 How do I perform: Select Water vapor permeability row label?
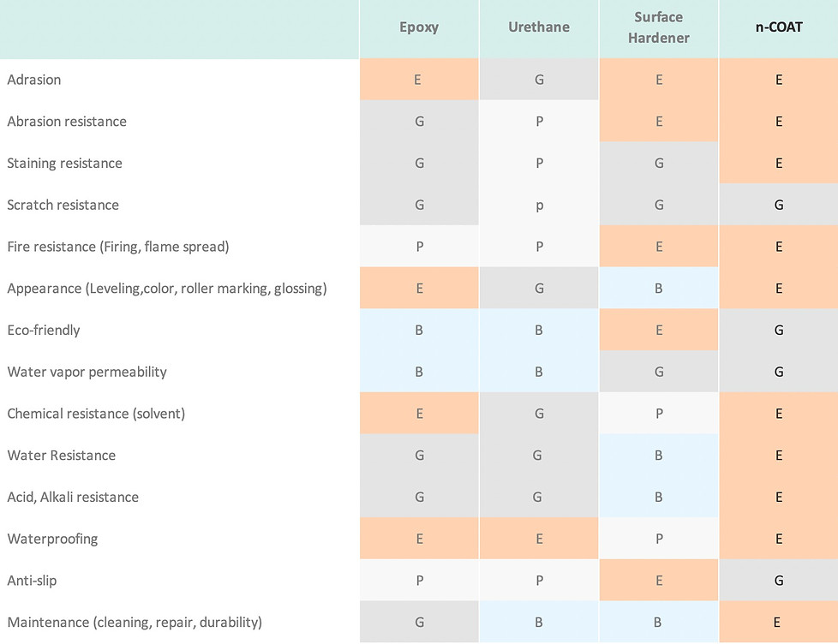(x=87, y=372)
